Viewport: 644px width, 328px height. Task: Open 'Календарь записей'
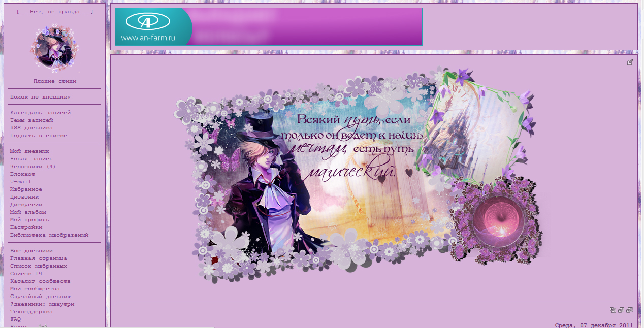pyautogui.click(x=40, y=112)
